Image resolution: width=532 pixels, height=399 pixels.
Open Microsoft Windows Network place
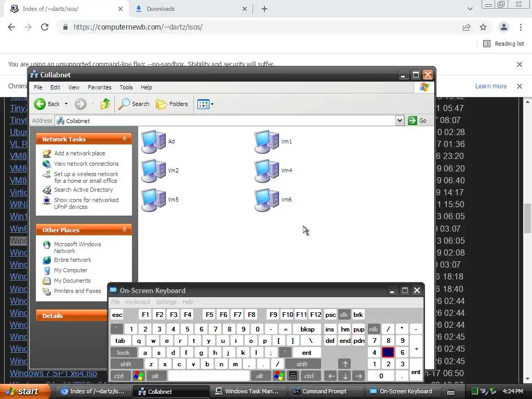pos(77,247)
